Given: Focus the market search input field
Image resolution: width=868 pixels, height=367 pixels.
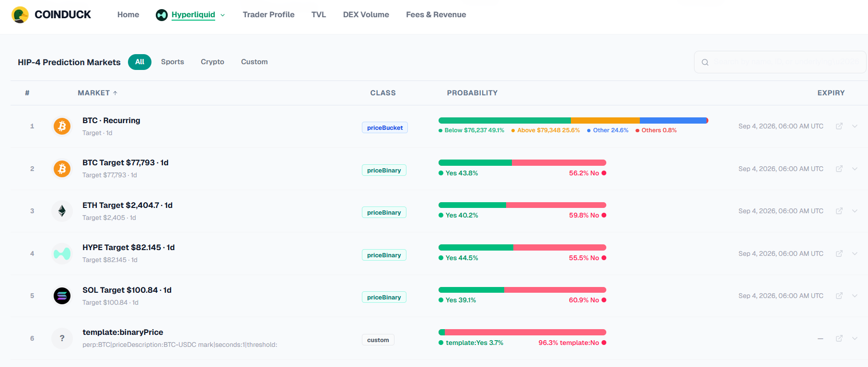Looking at the screenshot, I should coord(780,62).
